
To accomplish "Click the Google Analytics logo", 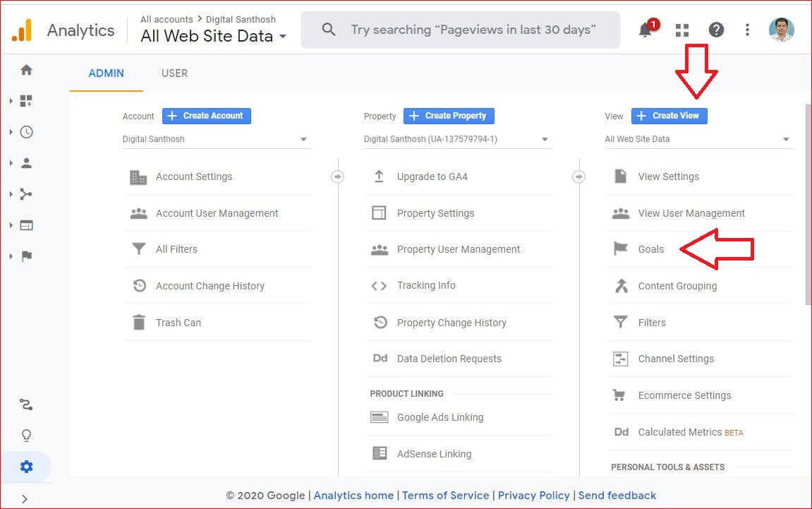I will (22, 30).
